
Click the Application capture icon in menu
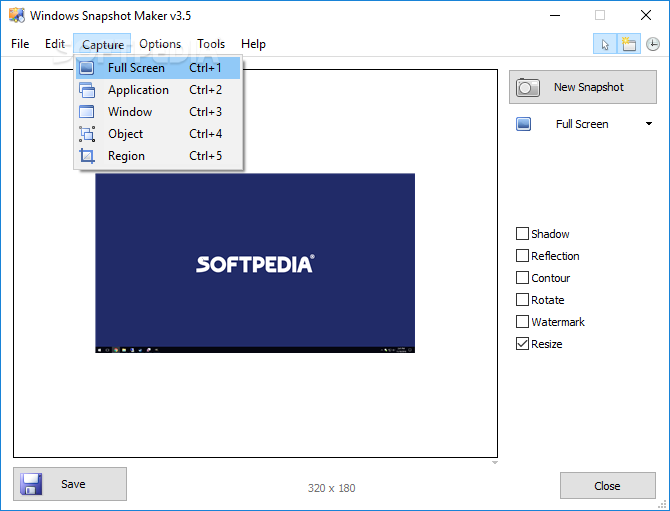(87, 90)
